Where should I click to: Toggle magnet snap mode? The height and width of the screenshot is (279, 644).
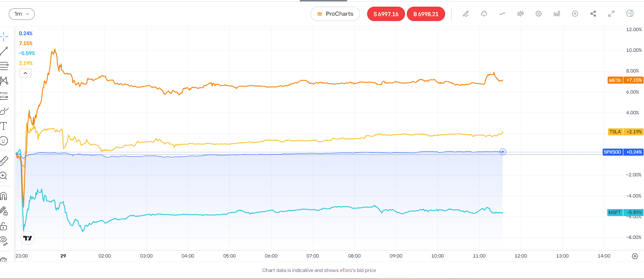click(x=3, y=196)
